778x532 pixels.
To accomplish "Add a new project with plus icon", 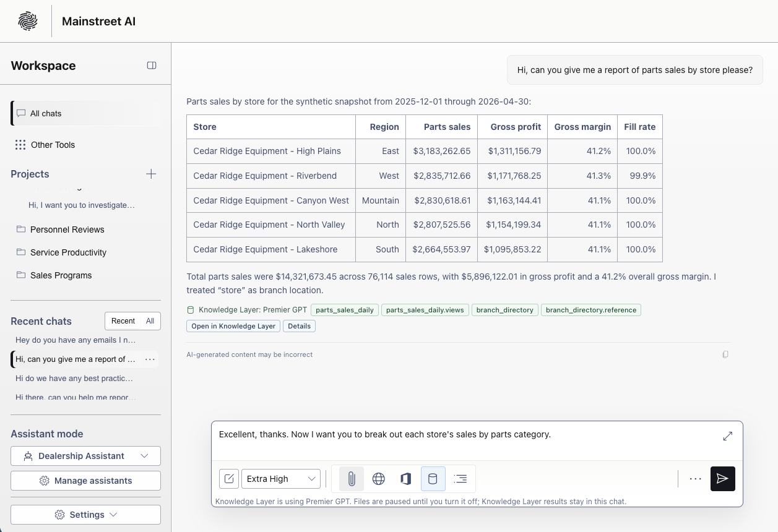I will pyautogui.click(x=151, y=174).
